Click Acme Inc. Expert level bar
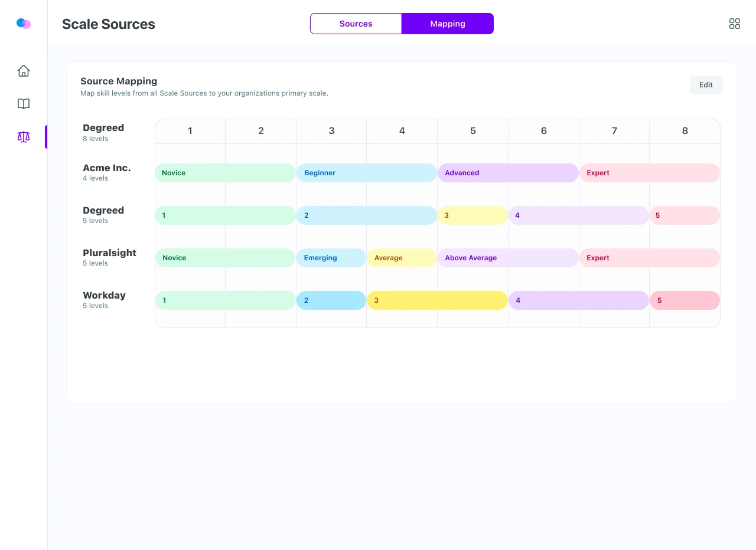Image resolution: width=756 pixels, height=550 pixels. click(x=650, y=173)
